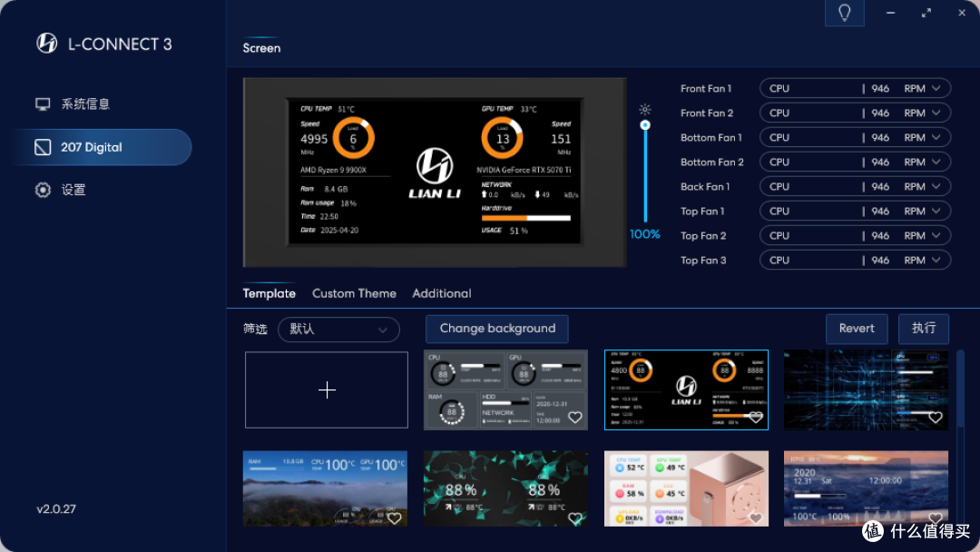Click the v2.0.27 version text
Viewport: 980px width, 552px height.
[x=56, y=508]
